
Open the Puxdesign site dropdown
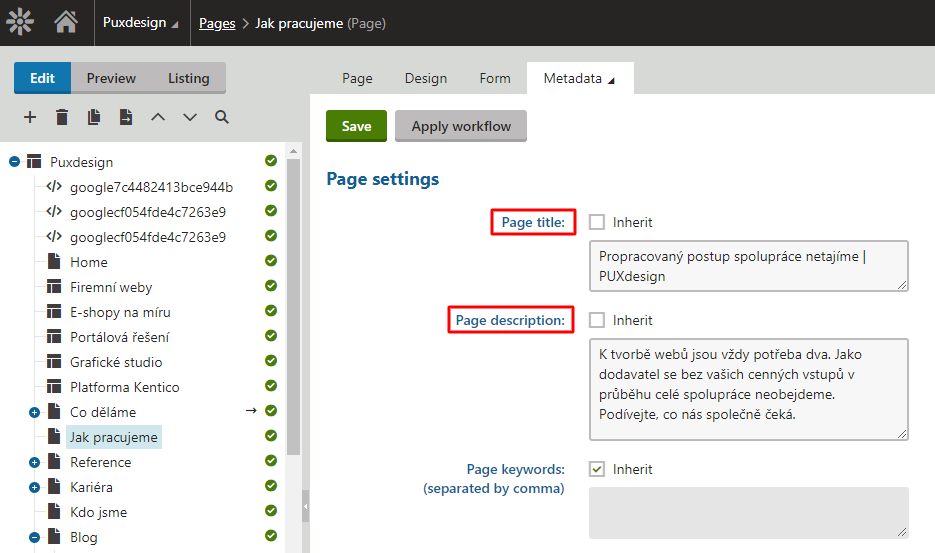pos(141,23)
